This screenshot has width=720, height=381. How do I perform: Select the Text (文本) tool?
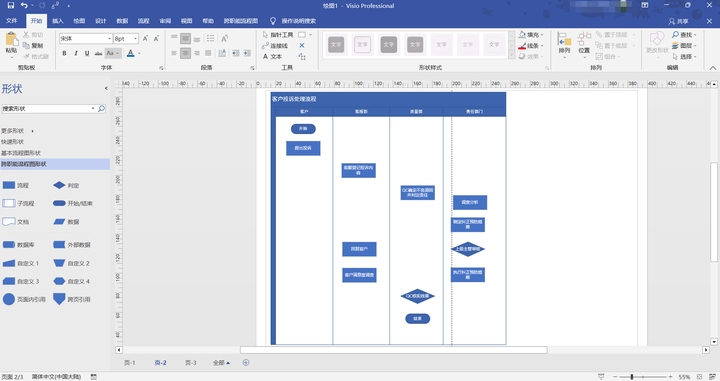point(272,56)
